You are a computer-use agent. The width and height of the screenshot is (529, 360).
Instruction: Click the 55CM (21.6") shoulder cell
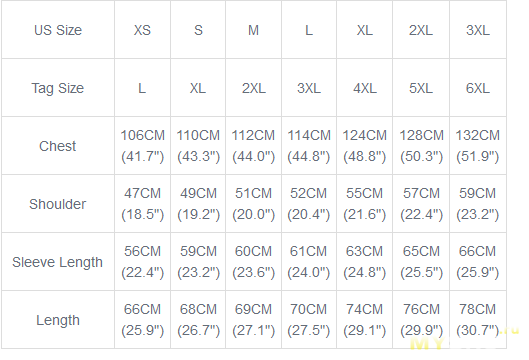364,204
